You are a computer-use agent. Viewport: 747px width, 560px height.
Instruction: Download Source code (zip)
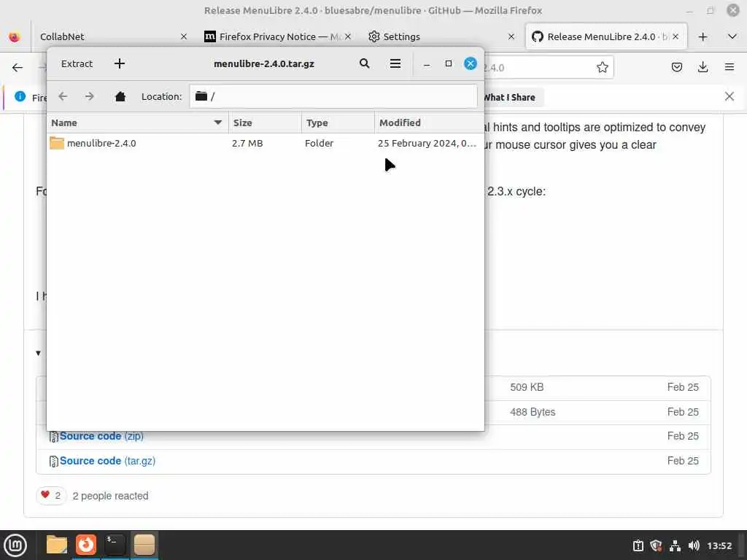coord(101,436)
